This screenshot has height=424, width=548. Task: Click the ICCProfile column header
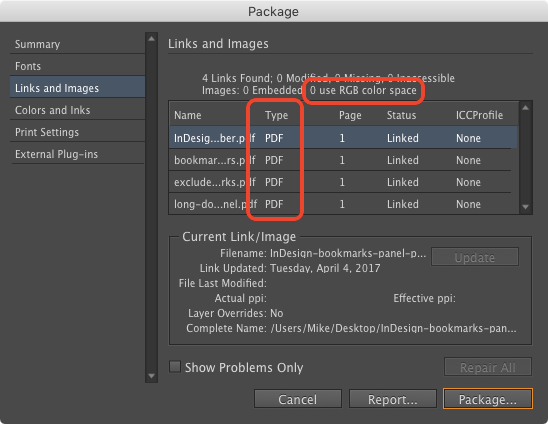(479, 115)
